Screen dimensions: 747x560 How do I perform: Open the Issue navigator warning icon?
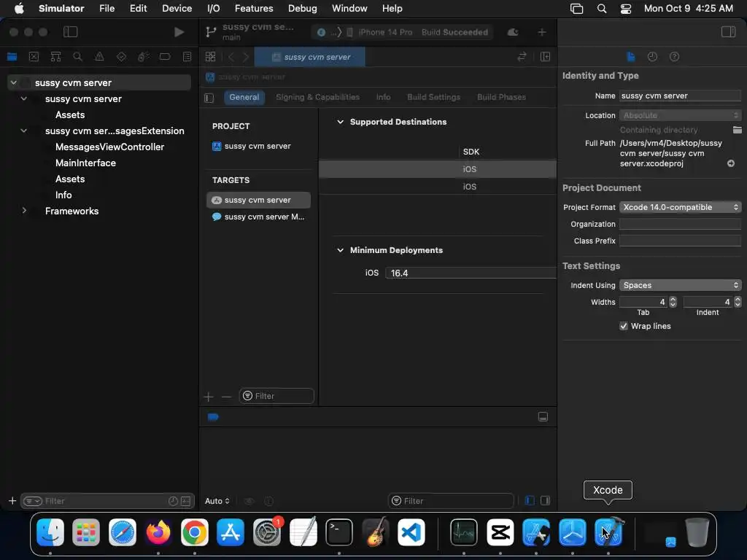pos(99,57)
